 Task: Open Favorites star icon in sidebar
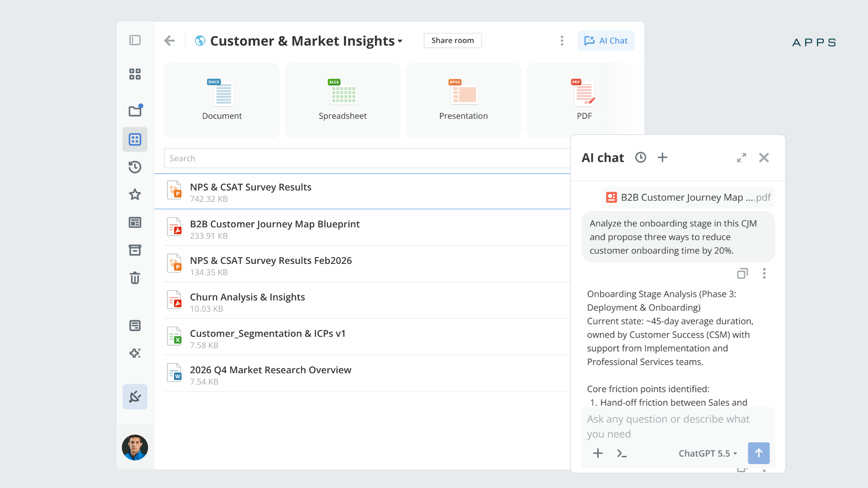[x=135, y=194]
